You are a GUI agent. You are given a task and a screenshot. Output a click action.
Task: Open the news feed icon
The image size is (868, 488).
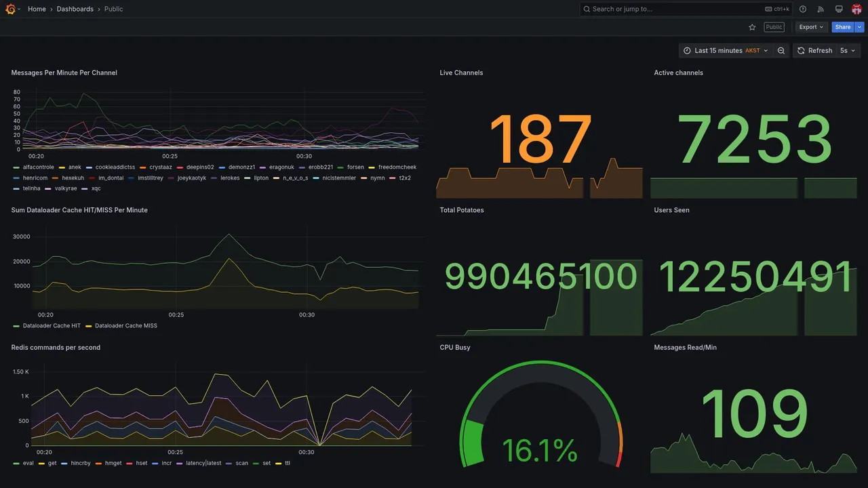[x=821, y=9]
